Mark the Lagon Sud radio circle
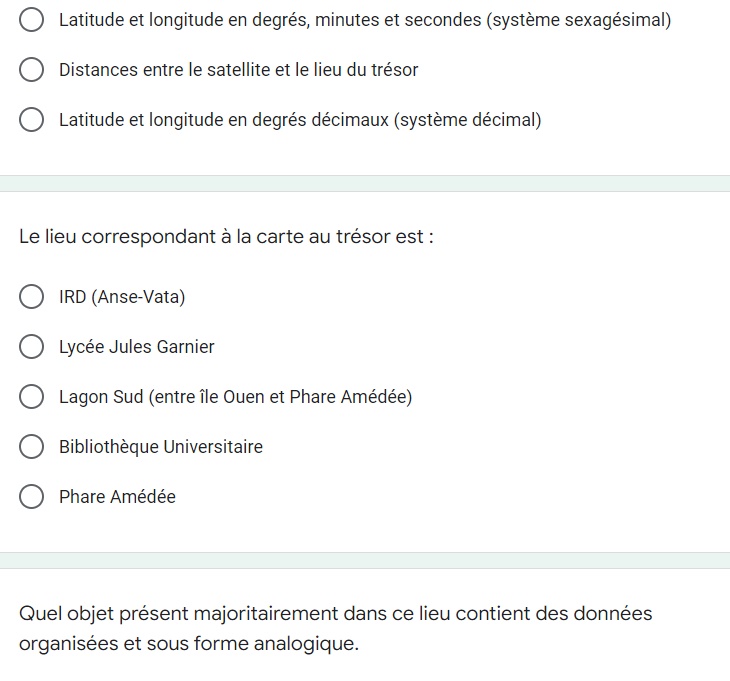The height and width of the screenshot is (681, 730). pyautogui.click(x=32, y=397)
